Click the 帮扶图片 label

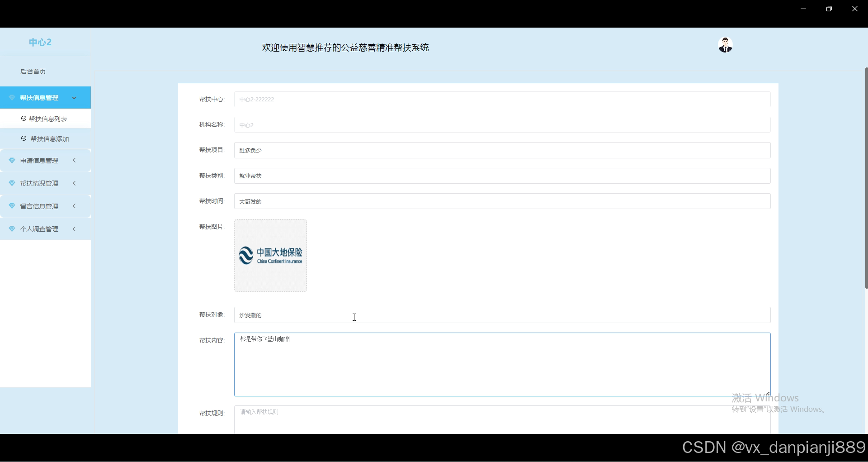(x=212, y=227)
